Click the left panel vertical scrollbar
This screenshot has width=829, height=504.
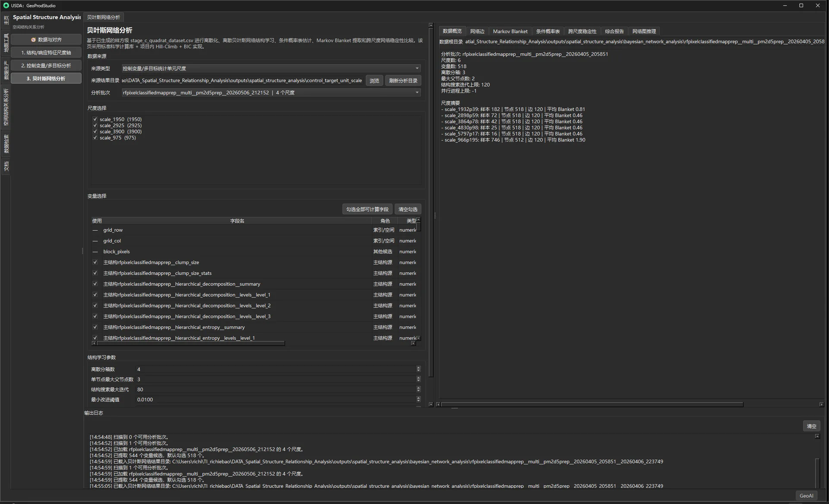pos(430,203)
